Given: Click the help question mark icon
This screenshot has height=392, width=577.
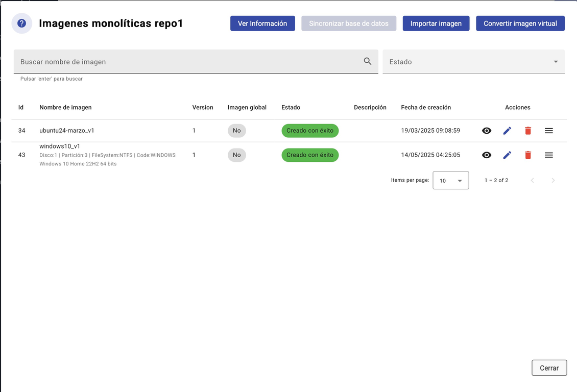Looking at the screenshot, I should [21, 23].
